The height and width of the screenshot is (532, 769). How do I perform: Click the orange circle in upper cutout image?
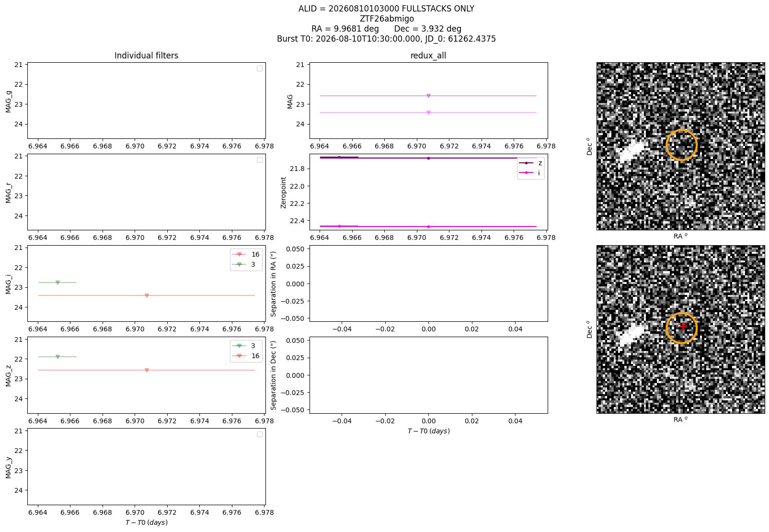(681, 145)
